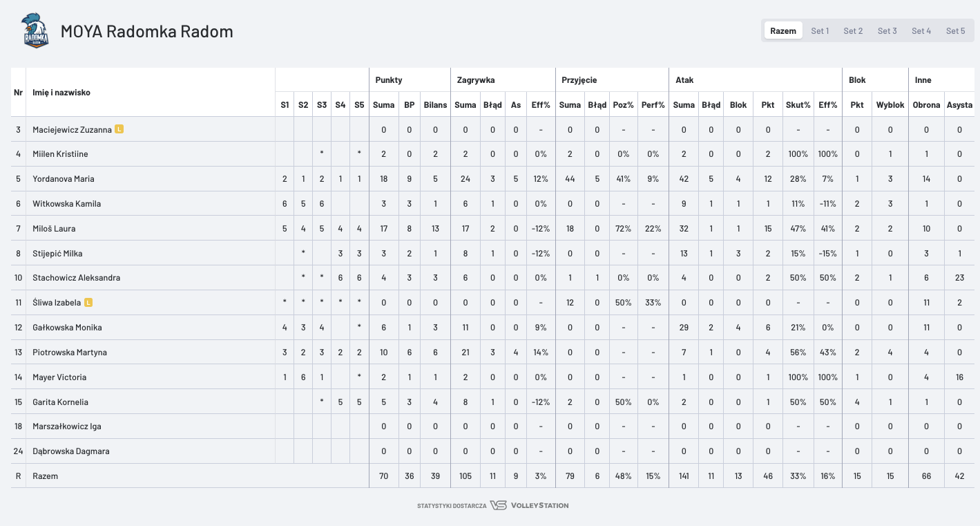Open the Set 3 statistics tab

(x=887, y=31)
